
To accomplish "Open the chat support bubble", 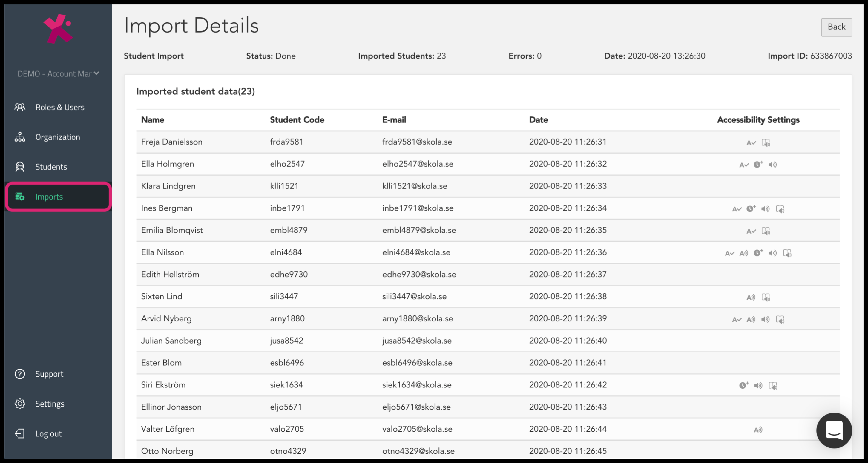I will pyautogui.click(x=834, y=430).
